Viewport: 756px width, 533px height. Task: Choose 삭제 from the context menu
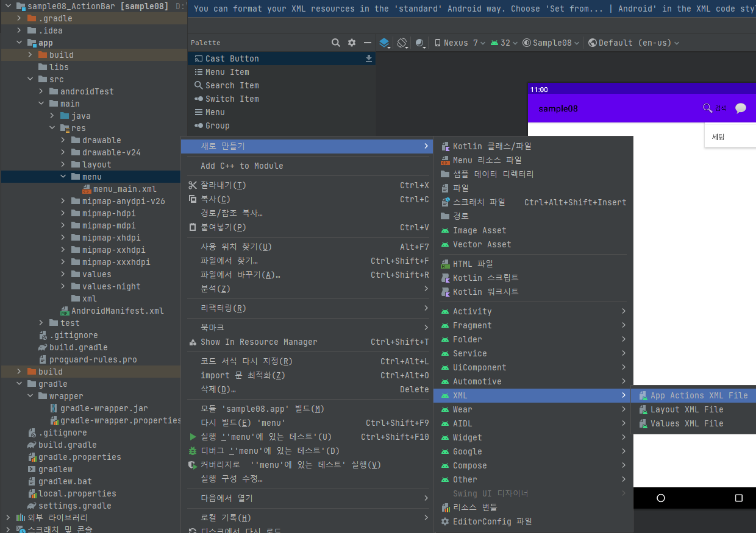click(308, 389)
